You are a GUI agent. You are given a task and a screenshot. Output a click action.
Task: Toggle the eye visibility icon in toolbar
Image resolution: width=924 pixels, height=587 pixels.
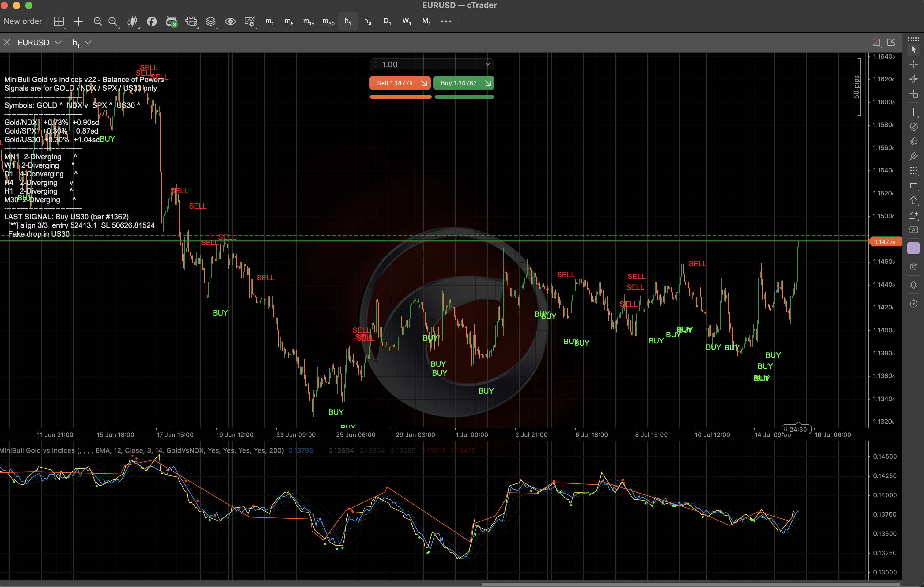(230, 21)
